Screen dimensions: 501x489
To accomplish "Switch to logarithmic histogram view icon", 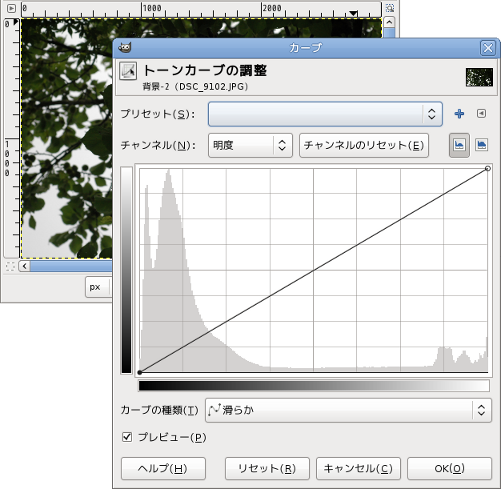I will tap(482, 145).
